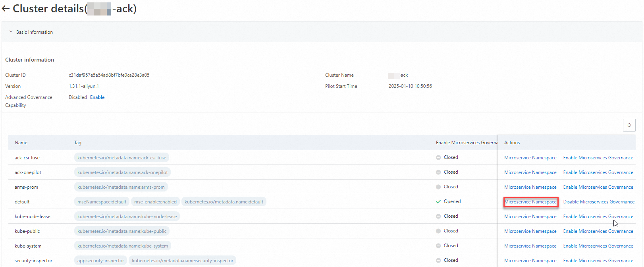Screen dimensions: 644x267
Task: Enable Microservices Governance for security-inspector
Action: 598,261
